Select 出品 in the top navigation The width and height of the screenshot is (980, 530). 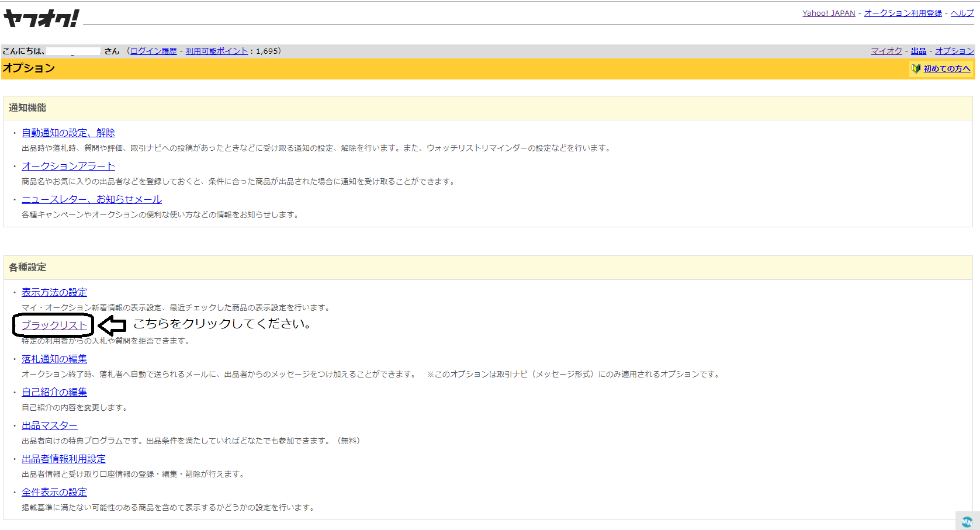(x=918, y=51)
